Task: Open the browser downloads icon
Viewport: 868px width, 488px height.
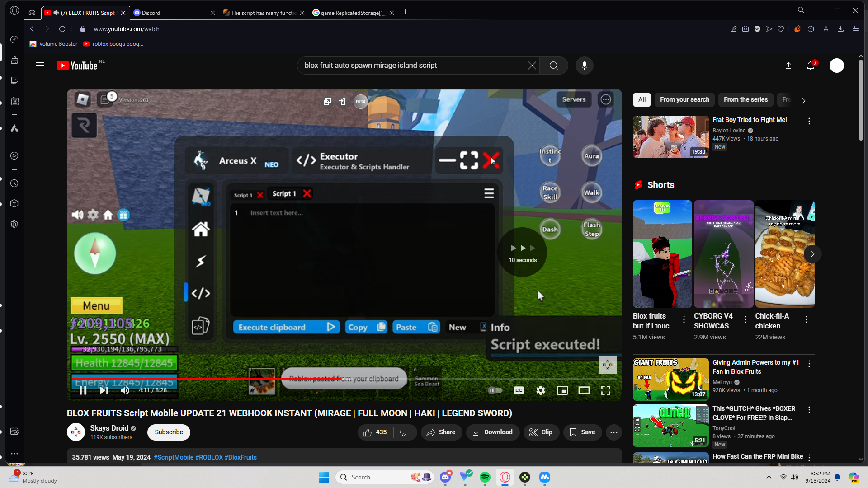Action: pyautogui.click(x=841, y=29)
